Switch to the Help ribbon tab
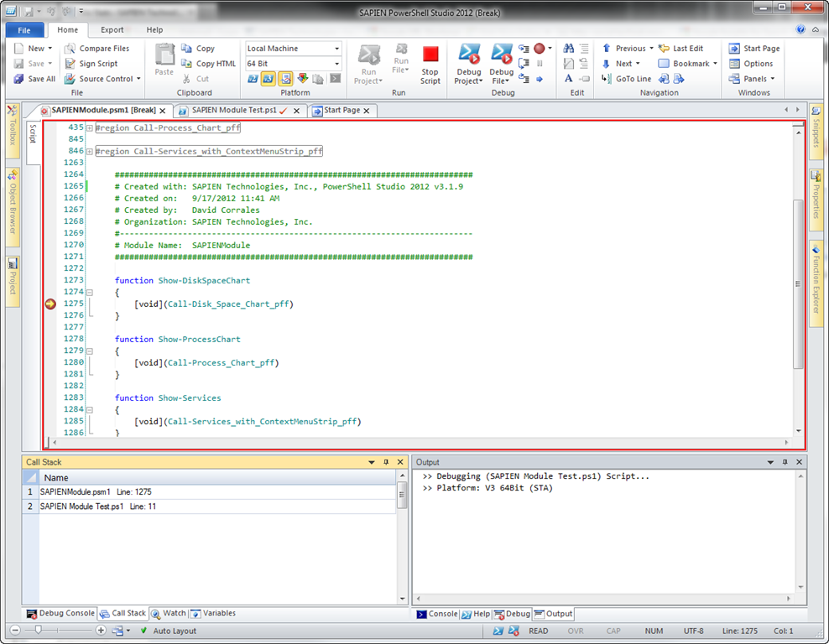 154,30
